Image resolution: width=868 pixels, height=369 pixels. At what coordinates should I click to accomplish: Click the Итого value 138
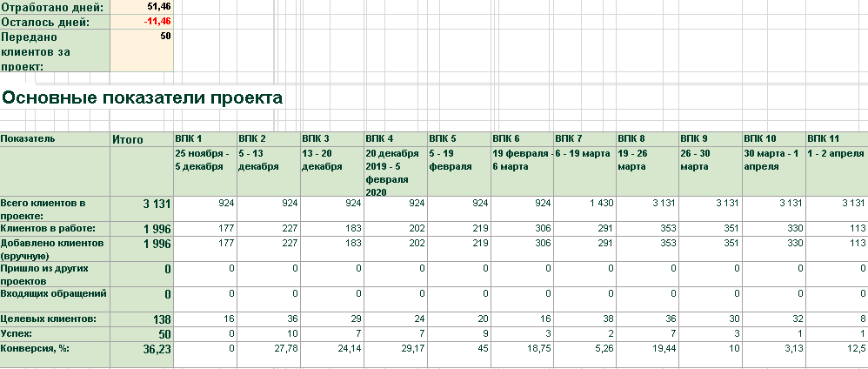pyautogui.click(x=142, y=319)
